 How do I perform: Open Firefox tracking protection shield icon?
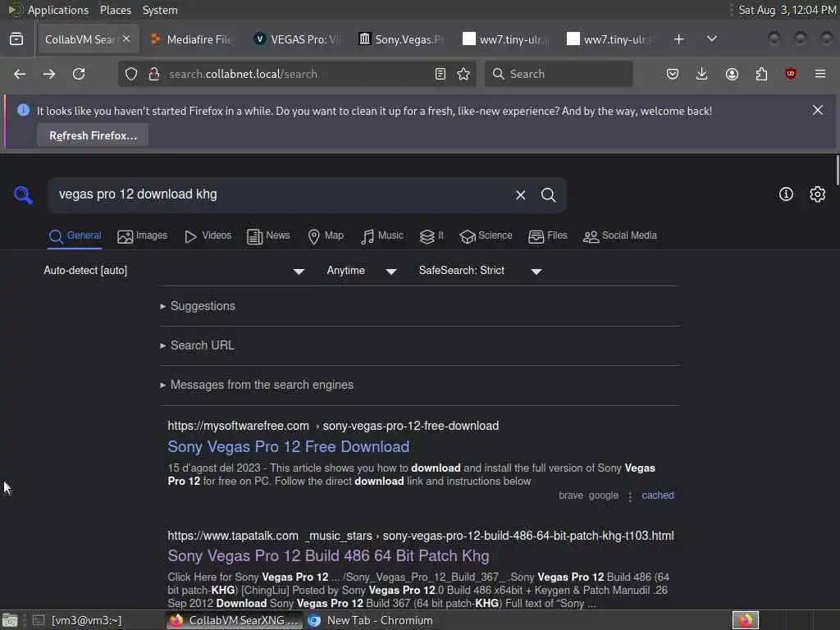(x=131, y=74)
